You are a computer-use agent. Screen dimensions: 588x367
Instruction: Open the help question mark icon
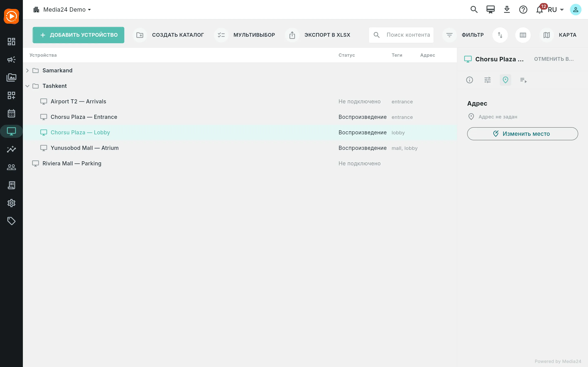[523, 10]
